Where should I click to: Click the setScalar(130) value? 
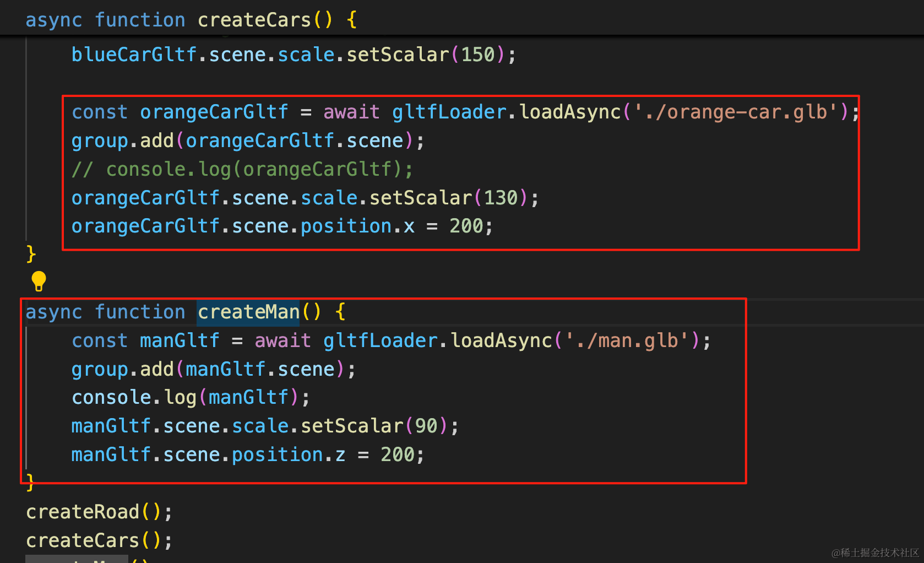[x=501, y=198]
